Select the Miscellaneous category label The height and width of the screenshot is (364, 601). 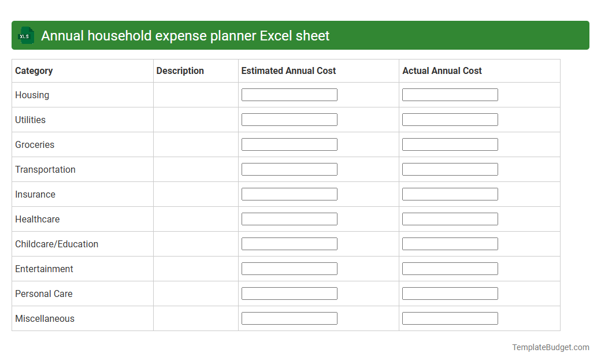pos(44,318)
